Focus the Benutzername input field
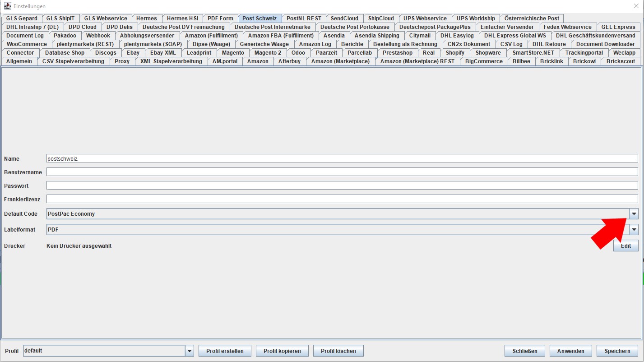Viewport: 644px width, 362px height. pyautogui.click(x=342, y=172)
